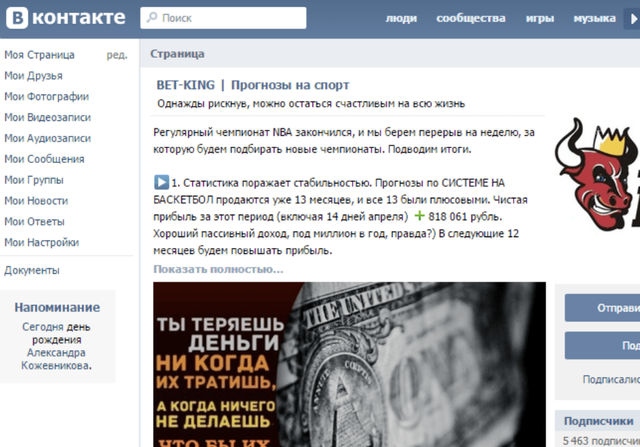Open the Подписчики section header
The height and width of the screenshot is (447, 640).
[598, 421]
